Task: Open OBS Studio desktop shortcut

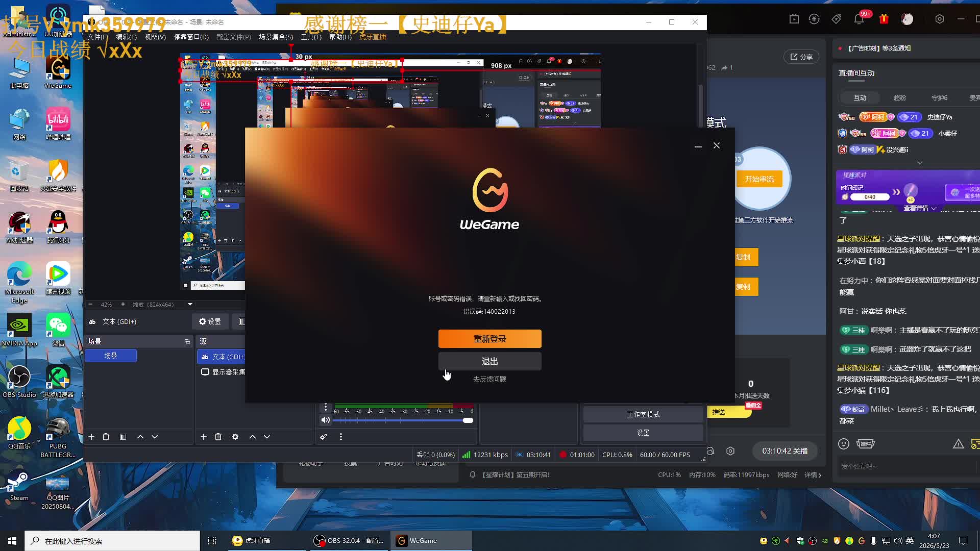Action: (x=19, y=382)
